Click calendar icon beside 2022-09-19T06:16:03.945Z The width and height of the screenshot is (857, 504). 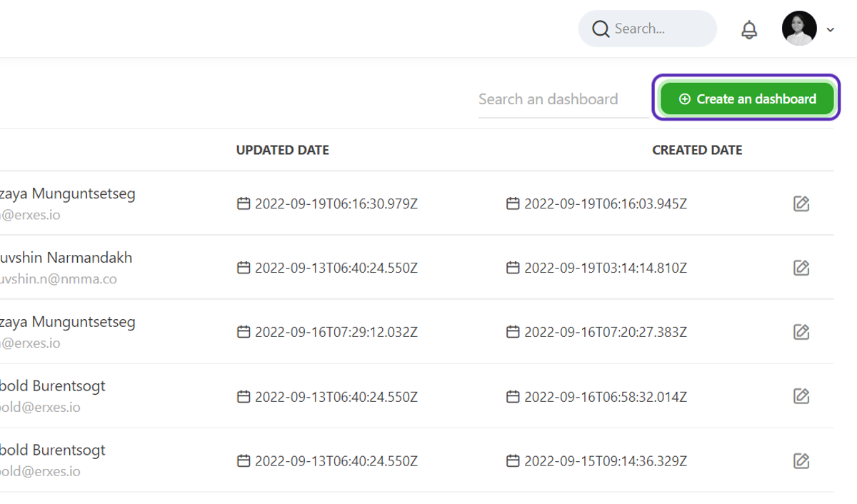click(513, 203)
